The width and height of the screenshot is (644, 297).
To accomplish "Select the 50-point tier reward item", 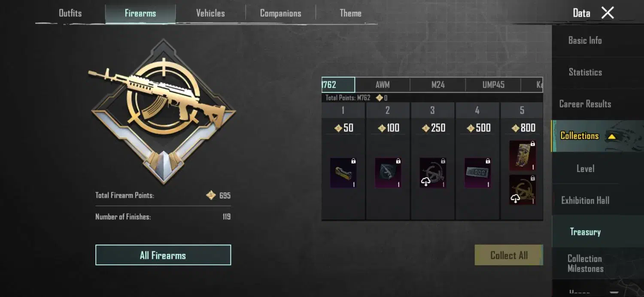I will pyautogui.click(x=343, y=173).
